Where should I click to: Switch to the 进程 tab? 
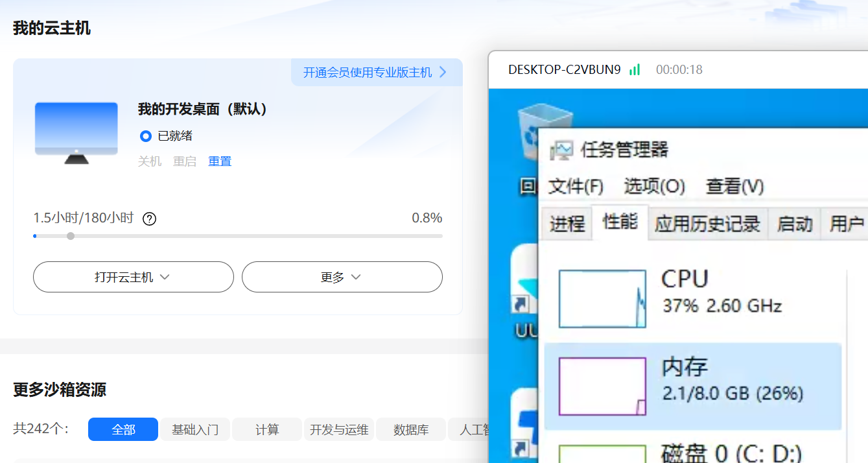click(x=567, y=222)
